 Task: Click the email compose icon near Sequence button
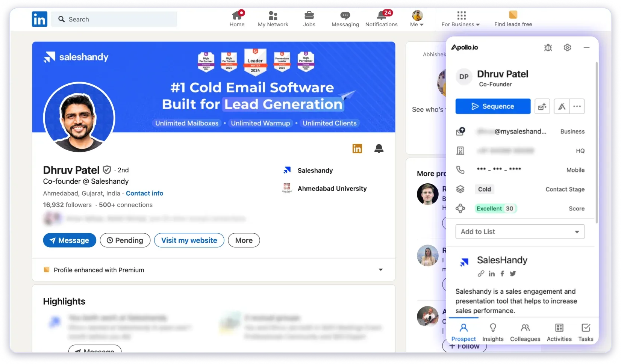(x=542, y=106)
